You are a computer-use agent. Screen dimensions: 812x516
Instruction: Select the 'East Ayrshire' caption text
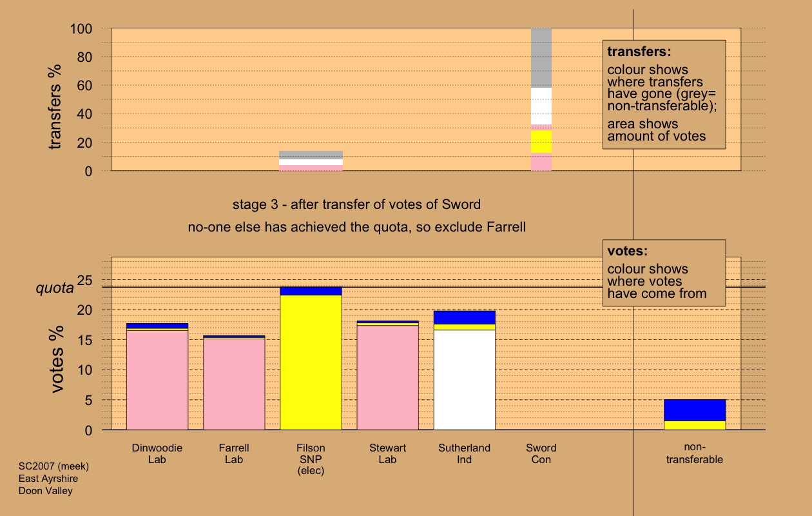click(x=48, y=479)
